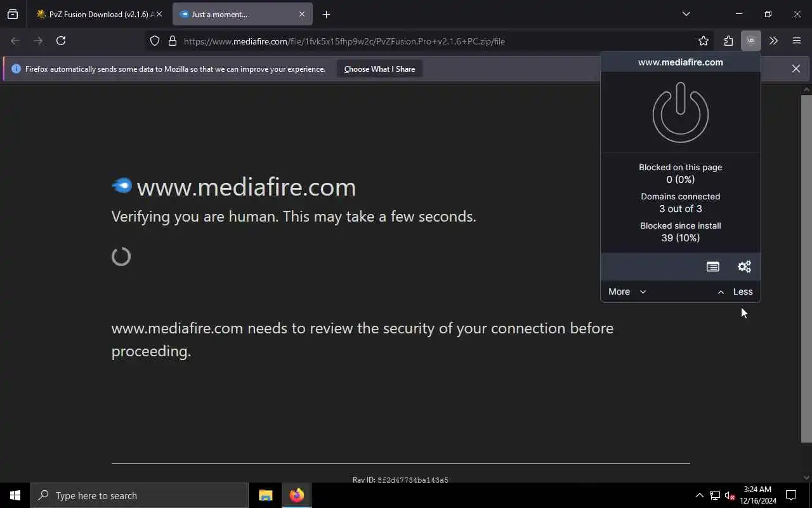Open the Windows Start menu
The height and width of the screenshot is (508, 812).
[x=15, y=495]
